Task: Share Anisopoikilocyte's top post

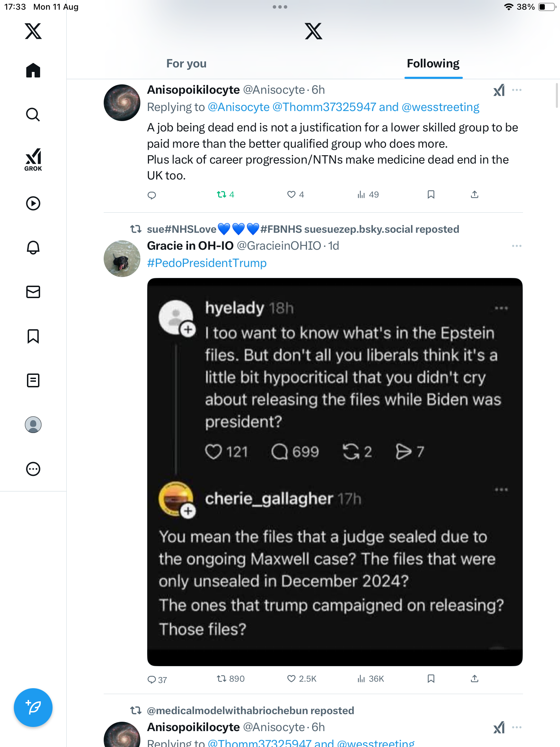Action: coord(475,194)
